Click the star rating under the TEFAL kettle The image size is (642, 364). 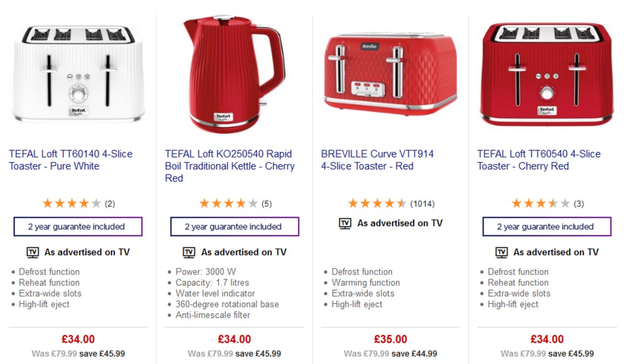click(x=227, y=203)
